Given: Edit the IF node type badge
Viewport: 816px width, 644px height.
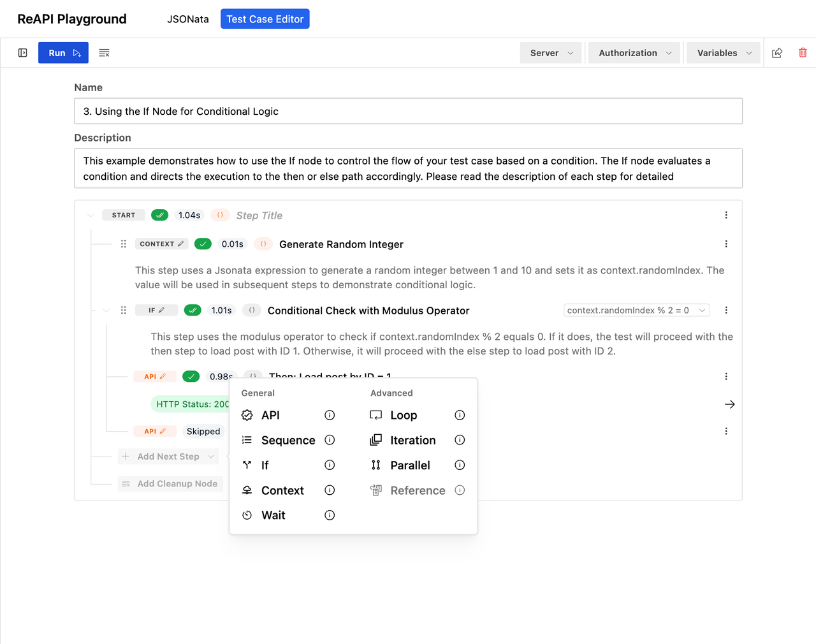Looking at the screenshot, I should [x=157, y=311].
